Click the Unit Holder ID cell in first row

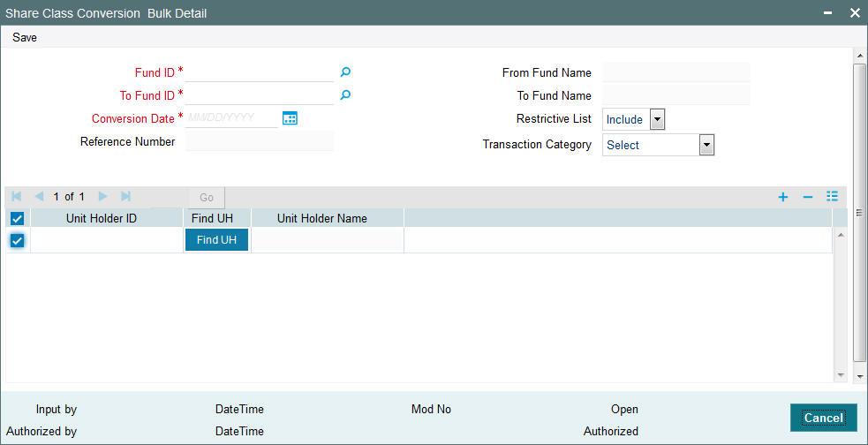107,240
